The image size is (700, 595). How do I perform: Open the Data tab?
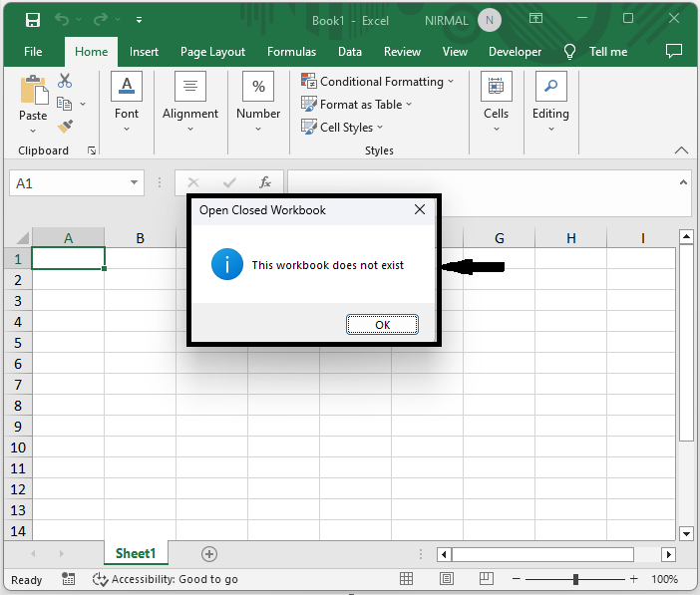350,52
